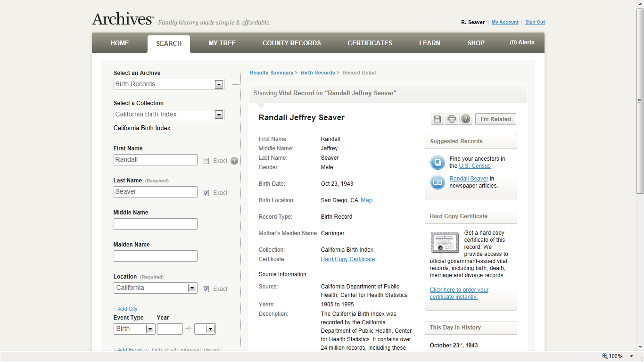Click the Randall Jeffrey Seaver record heading
This screenshot has width=644, height=362.
tap(302, 118)
